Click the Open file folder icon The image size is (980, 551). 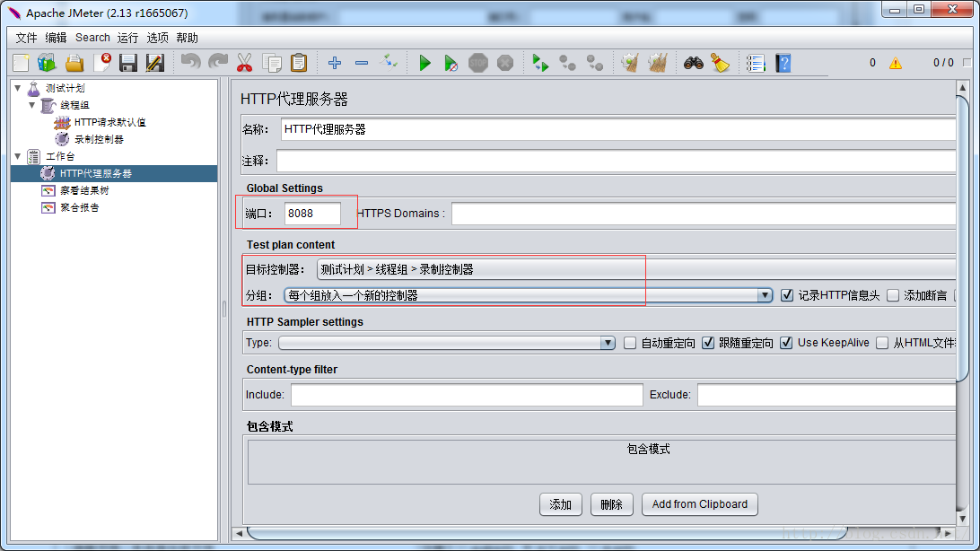(x=74, y=63)
